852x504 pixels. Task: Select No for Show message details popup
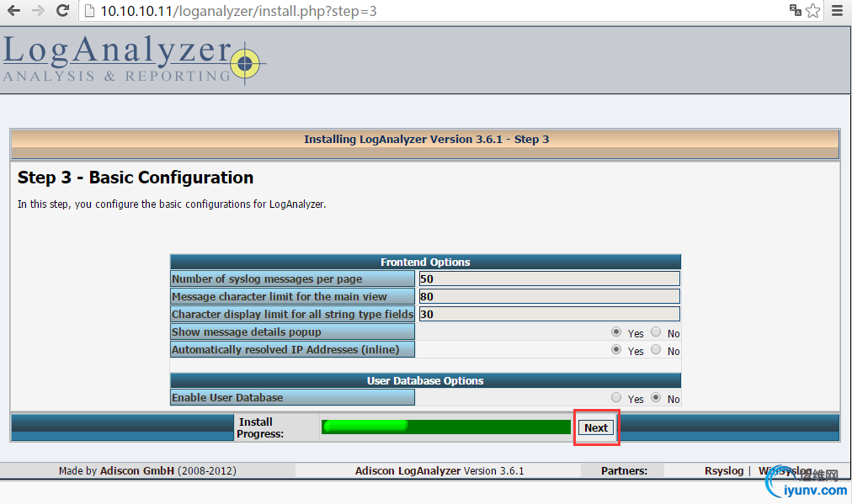tap(656, 332)
